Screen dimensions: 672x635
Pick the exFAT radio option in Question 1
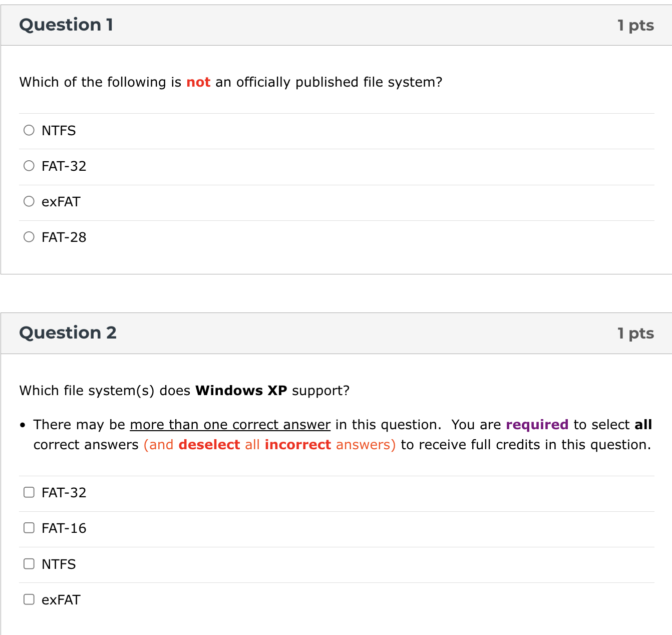coord(29,201)
